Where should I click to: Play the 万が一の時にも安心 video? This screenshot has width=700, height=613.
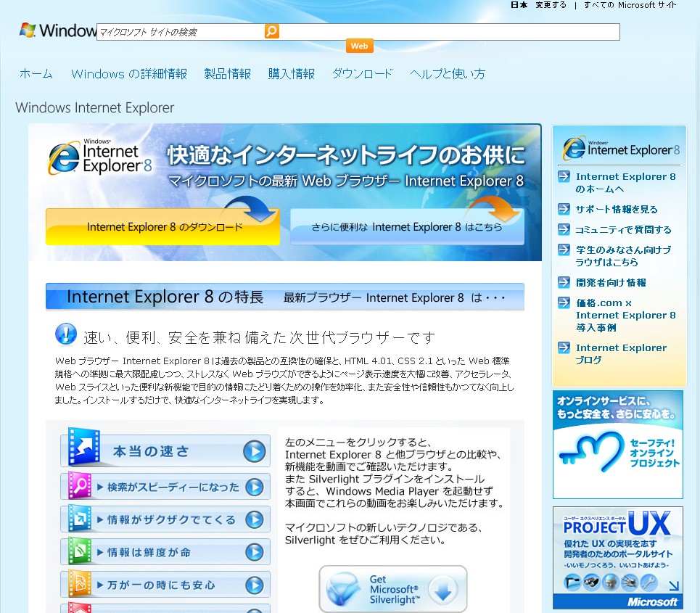click(x=255, y=585)
